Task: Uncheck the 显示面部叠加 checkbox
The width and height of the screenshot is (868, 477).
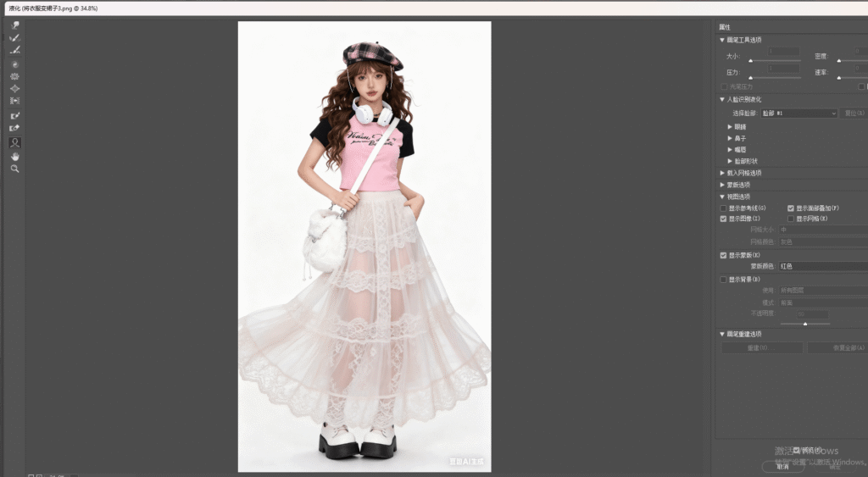Action: coord(791,208)
